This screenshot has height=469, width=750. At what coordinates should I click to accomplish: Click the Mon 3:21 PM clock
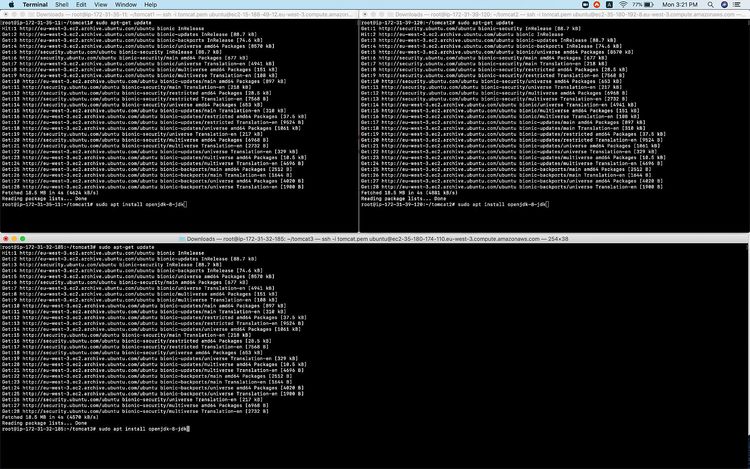click(x=680, y=4)
